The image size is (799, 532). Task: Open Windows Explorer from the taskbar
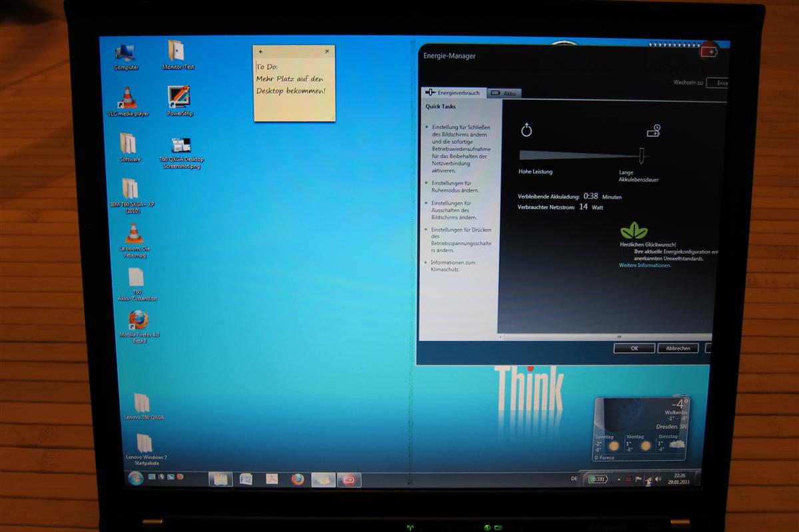220,479
